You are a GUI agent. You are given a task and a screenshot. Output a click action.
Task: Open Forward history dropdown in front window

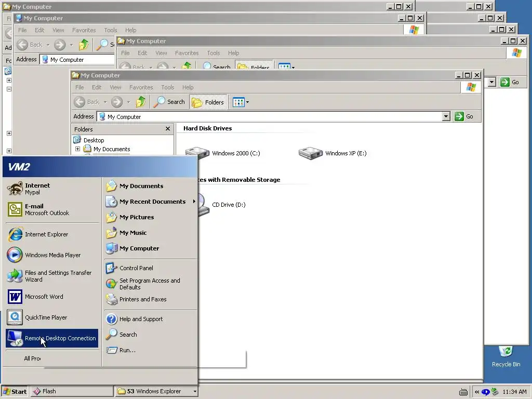(x=128, y=102)
